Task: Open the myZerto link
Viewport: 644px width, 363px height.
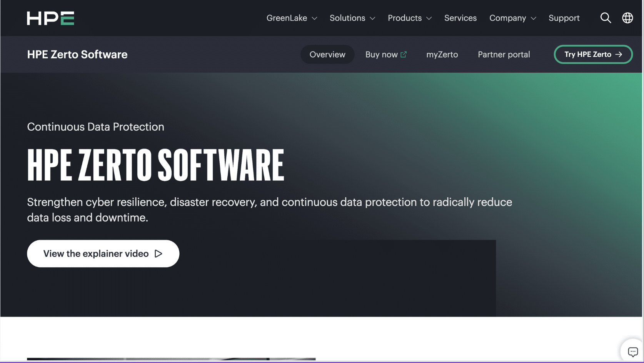Action: click(x=442, y=55)
